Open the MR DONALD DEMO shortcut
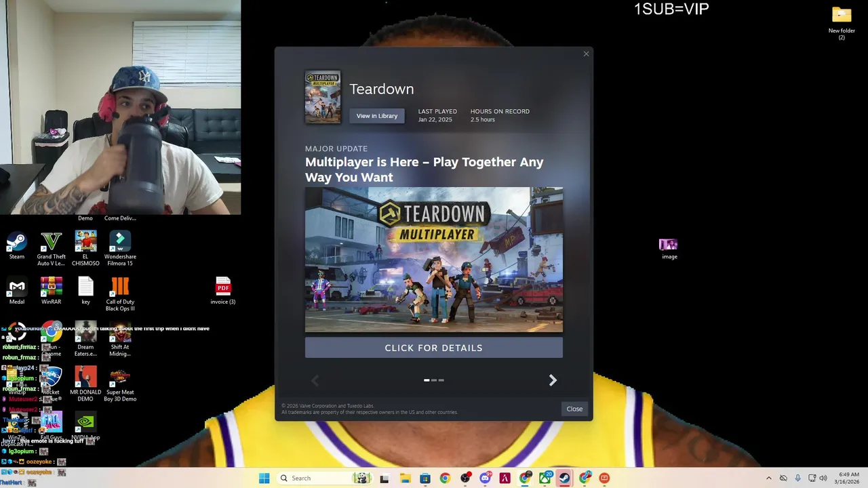Screen dimensions: 868x488 [x=85, y=384]
